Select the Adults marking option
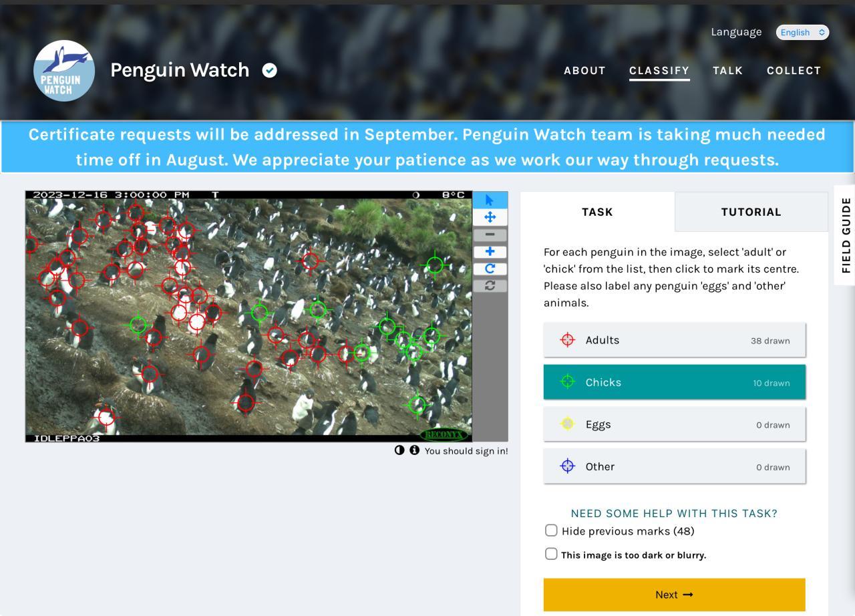This screenshot has height=616, width=855. point(675,340)
